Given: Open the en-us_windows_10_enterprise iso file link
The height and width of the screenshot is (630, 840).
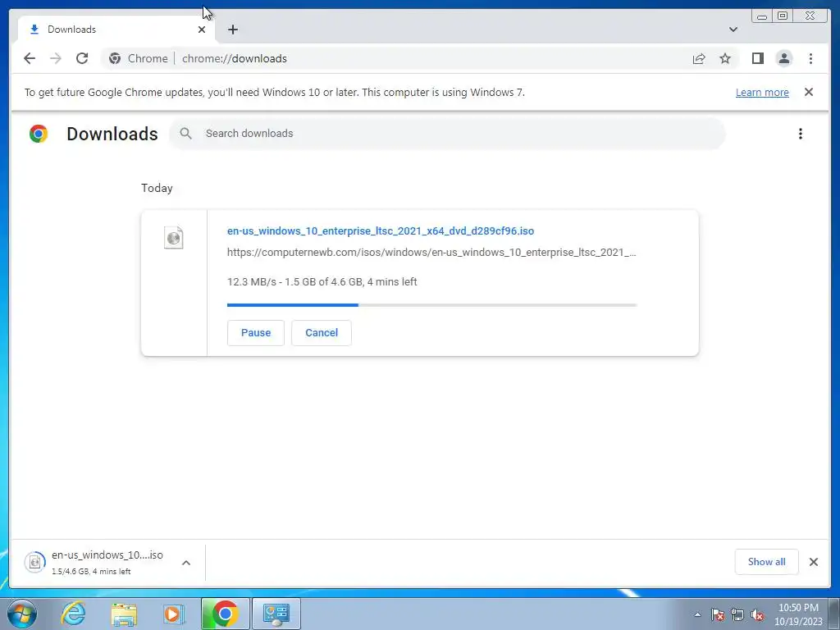Looking at the screenshot, I should coord(381,231).
